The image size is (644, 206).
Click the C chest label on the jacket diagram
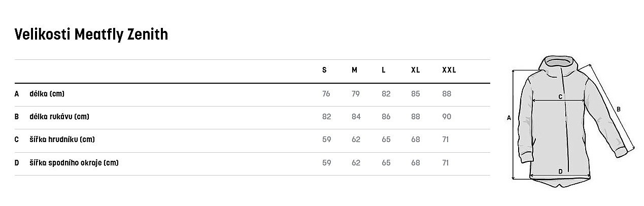[560, 96]
